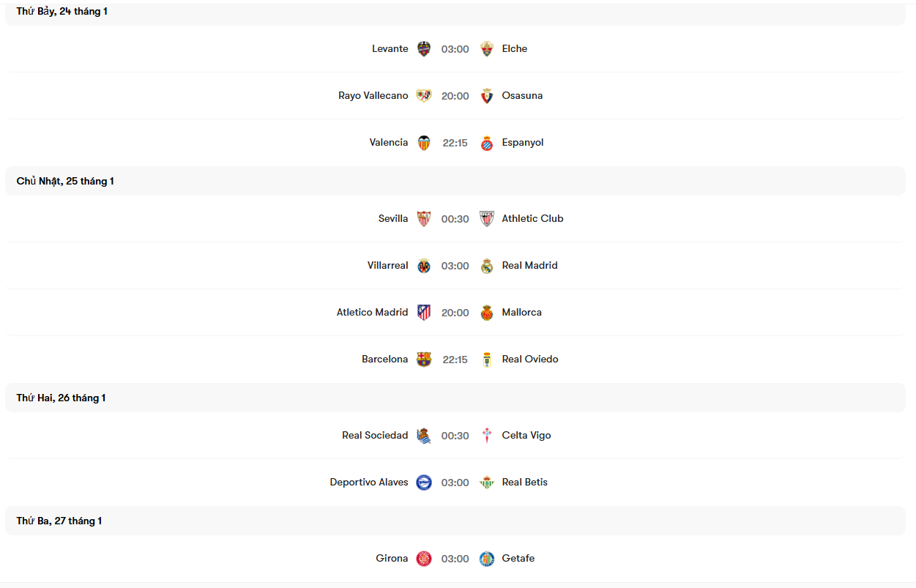Select the Osasuna club logo
This screenshot has height=588, width=916.
click(x=487, y=95)
